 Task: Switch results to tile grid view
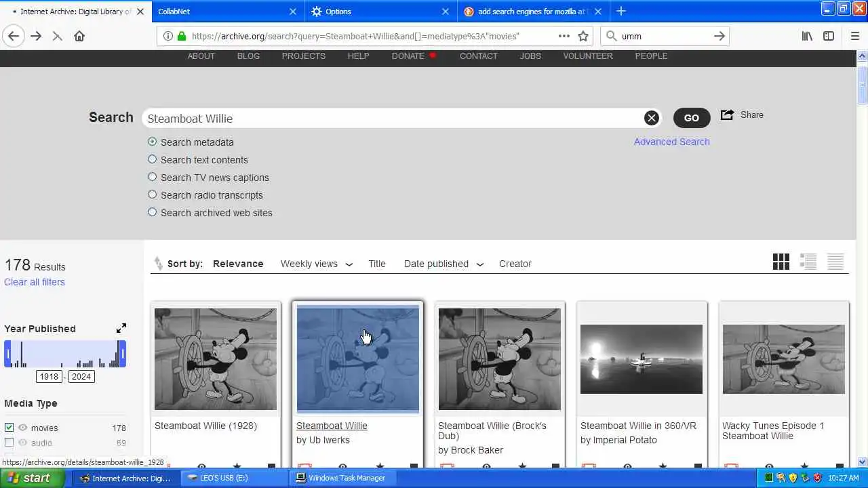(781, 262)
